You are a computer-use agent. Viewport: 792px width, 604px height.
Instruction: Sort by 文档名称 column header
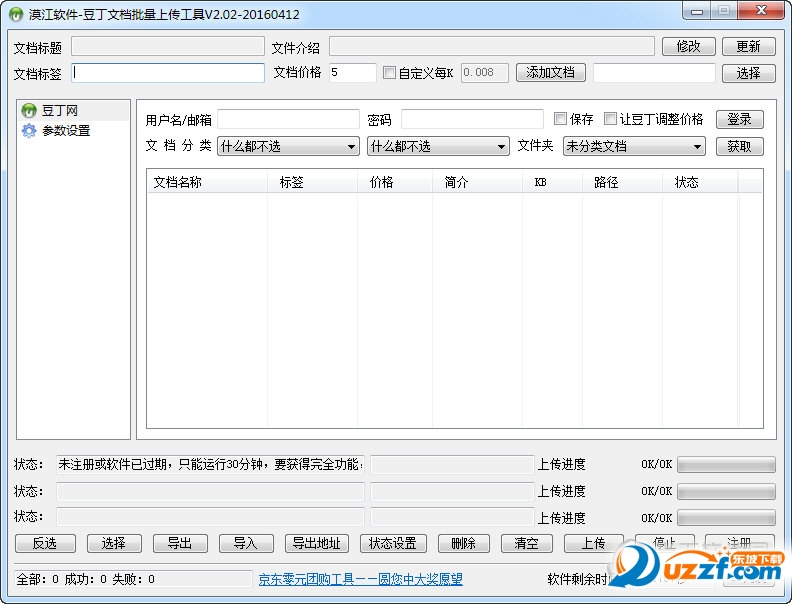pos(207,182)
